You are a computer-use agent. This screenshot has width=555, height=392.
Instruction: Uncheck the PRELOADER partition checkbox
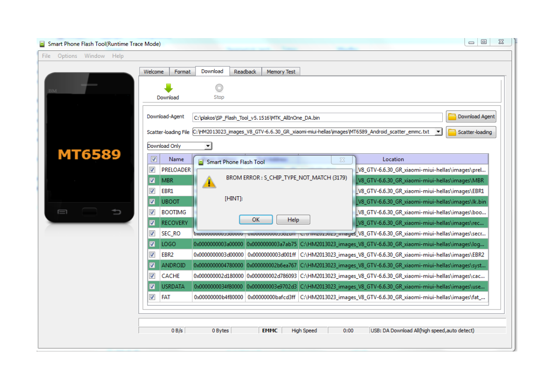tap(152, 170)
